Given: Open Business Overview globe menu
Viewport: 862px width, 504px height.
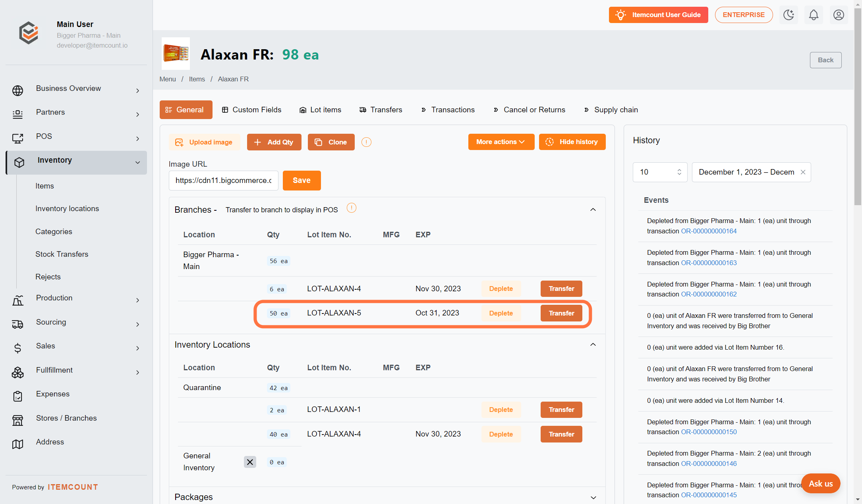Looking at the screenshot, I should point(18,90).
